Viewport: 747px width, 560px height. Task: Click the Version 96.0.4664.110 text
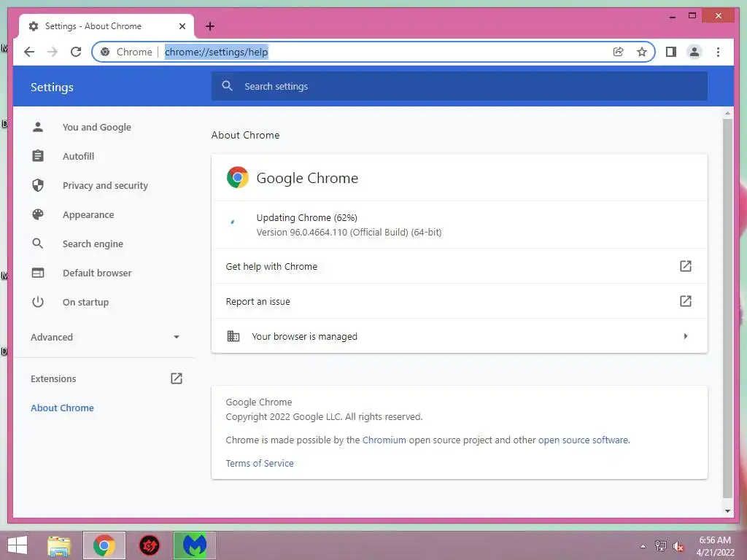[349, 233]
